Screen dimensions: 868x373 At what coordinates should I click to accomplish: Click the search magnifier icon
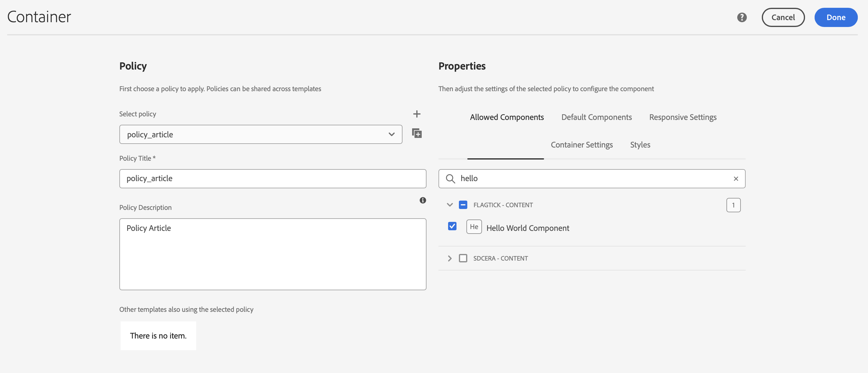tap(450, 179)
